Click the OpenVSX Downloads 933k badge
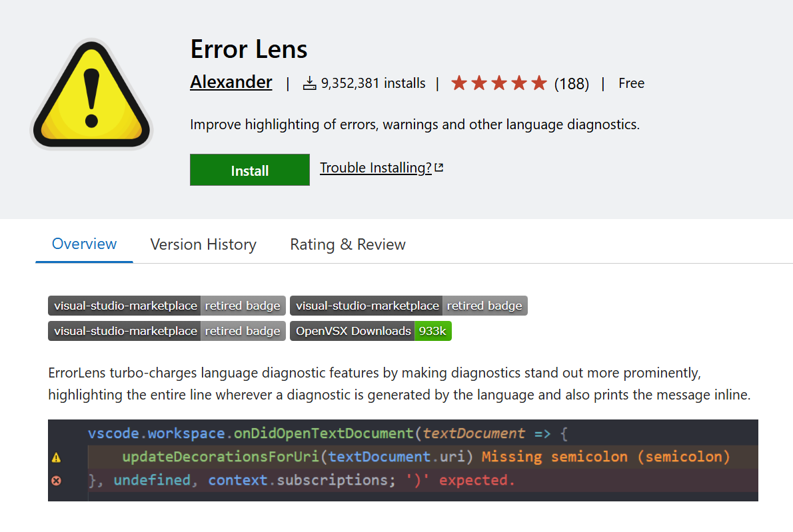The width and height of the screenshot is (793, 532). pos(371,331)
